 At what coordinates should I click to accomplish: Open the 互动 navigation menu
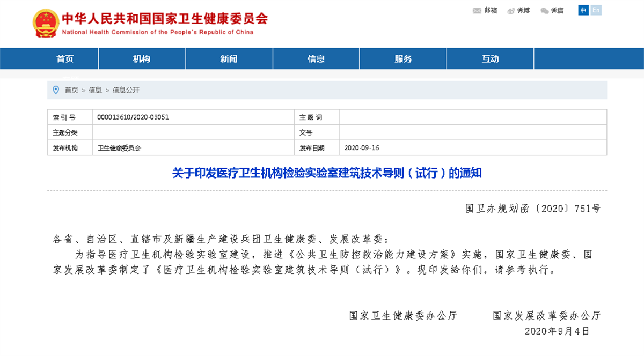click(490, 59)
